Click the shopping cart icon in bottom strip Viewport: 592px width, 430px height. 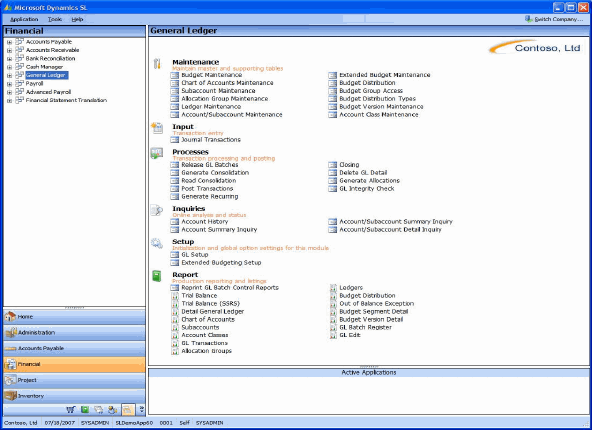click(x=71, y=410)
